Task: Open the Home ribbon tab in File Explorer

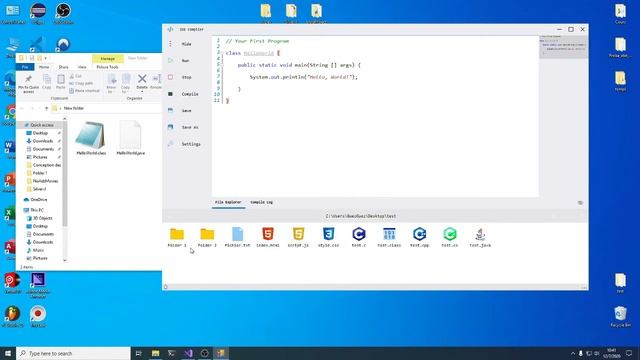Action: point(44,67)
